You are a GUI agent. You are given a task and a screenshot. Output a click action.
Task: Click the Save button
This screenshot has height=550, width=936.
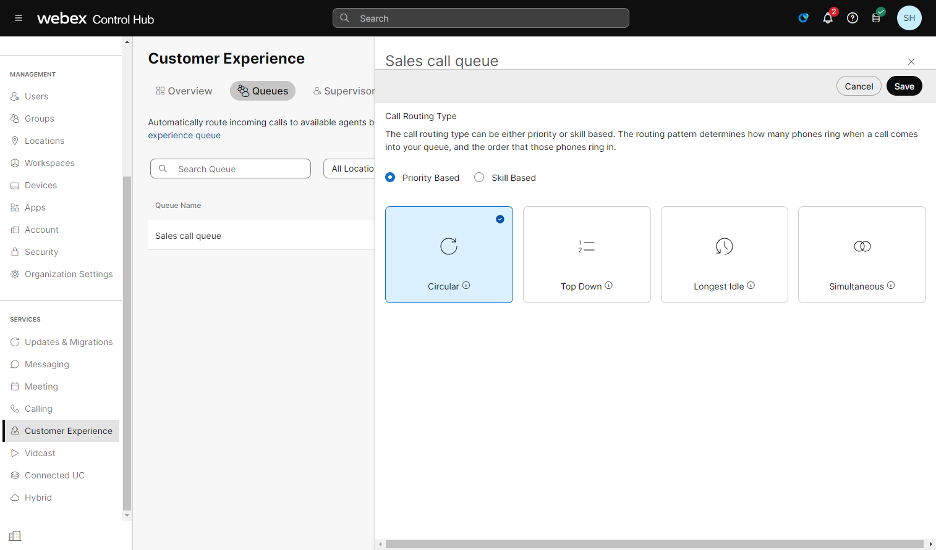coord(904,86)
